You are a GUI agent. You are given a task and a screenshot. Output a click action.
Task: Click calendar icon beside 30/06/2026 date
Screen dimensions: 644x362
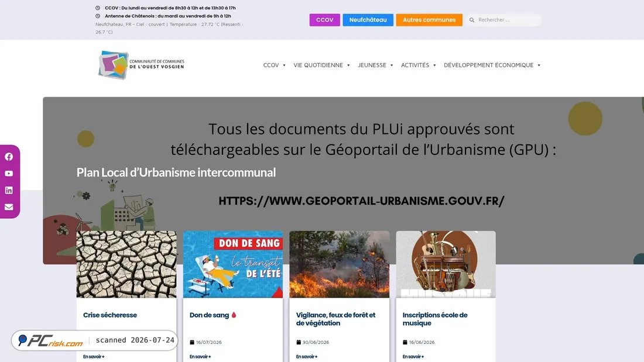pyautogui.click(x=299, y=342)
